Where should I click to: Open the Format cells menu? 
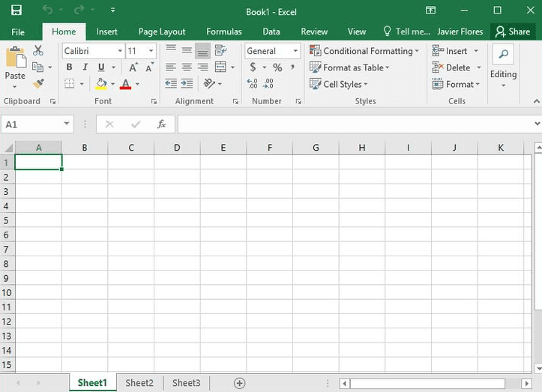[456, 84]
